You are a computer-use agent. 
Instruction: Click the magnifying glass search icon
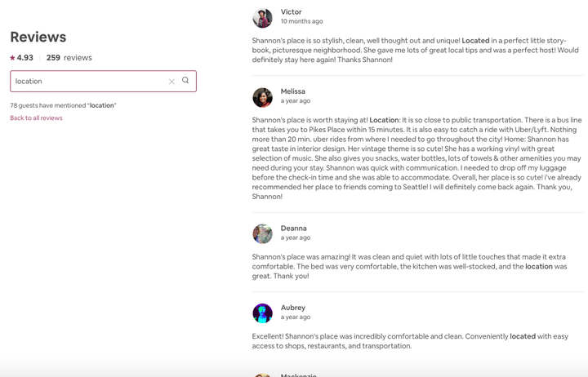[x=185, y=80]
